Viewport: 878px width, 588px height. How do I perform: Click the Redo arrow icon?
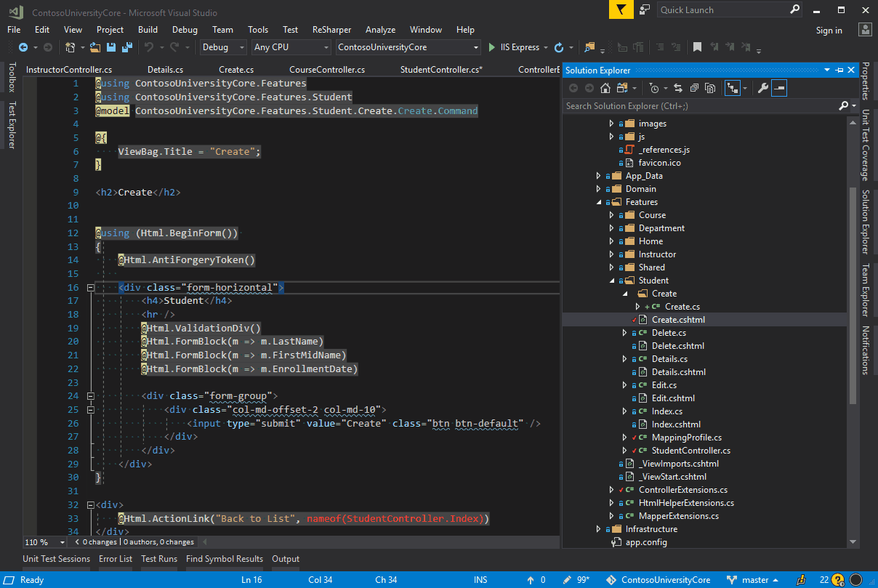tap(174, 47)
